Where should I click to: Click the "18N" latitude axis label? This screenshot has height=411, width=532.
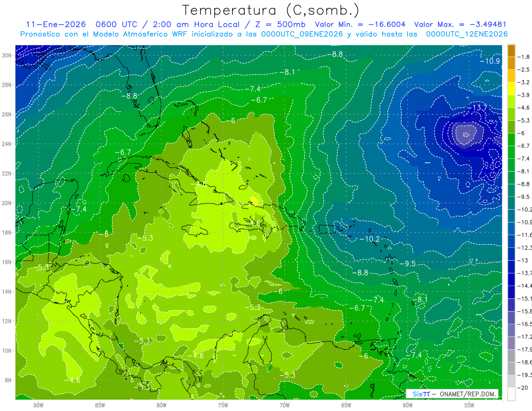pos(7,232)
